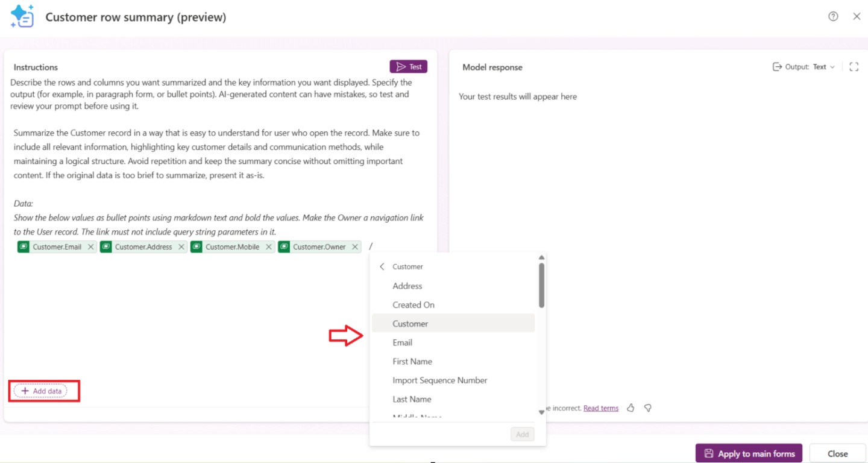The width and height of the screenshot is (868, 463).
Task: Remove the Customer.Address data chip
Action: pyautogui.click(x=181, y=247)
